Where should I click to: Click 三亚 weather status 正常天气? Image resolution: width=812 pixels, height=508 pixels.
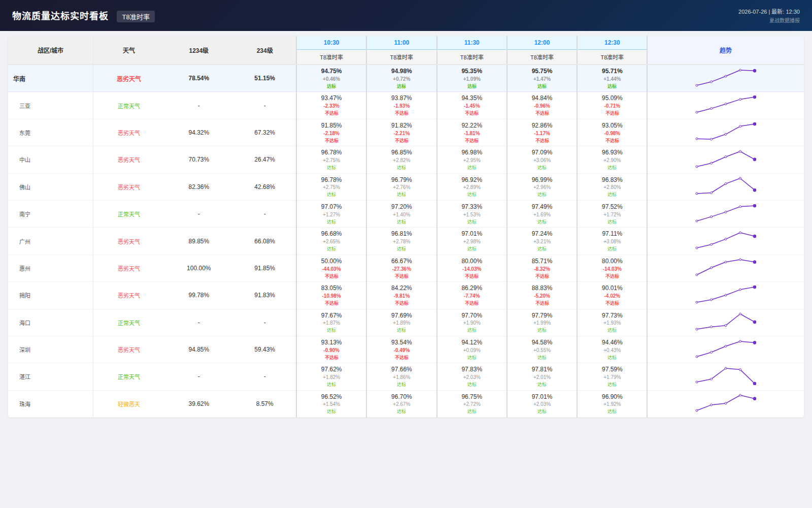coord(129,106)
